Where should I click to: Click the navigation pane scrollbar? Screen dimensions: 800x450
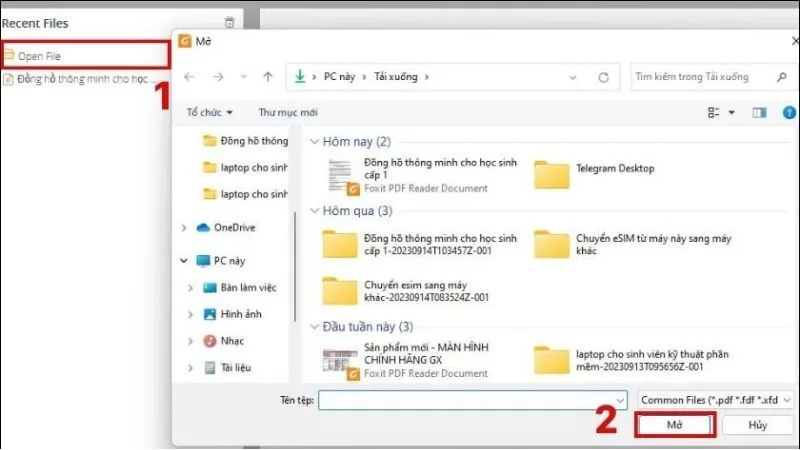(295, 266)
